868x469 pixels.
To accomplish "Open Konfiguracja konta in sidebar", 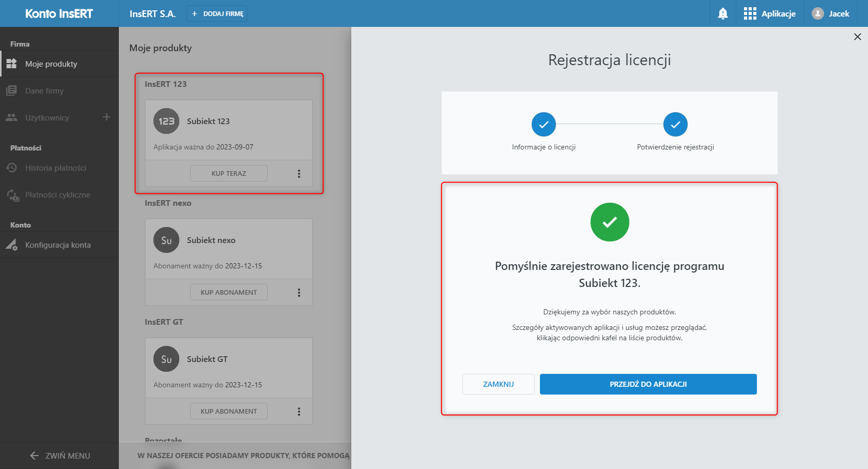I will coord(59,245).
